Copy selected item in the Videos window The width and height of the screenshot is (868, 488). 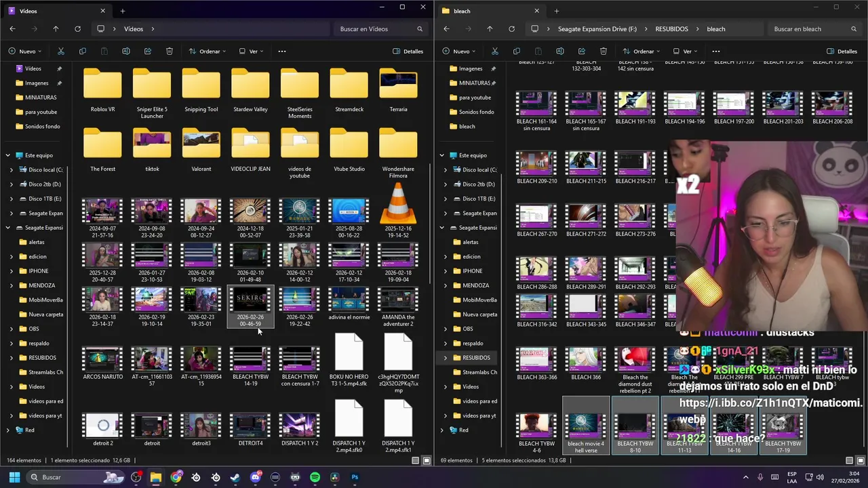[x=82, y=51]
